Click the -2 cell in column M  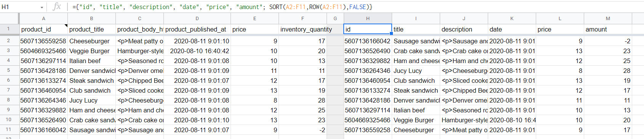point(608,41)
